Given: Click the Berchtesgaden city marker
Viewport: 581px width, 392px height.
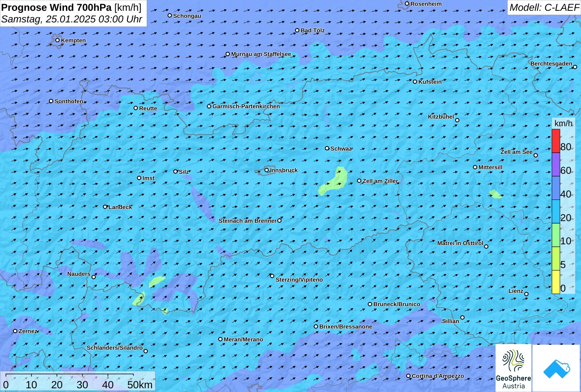Looking at the screenshot, I should pos(575,67).
